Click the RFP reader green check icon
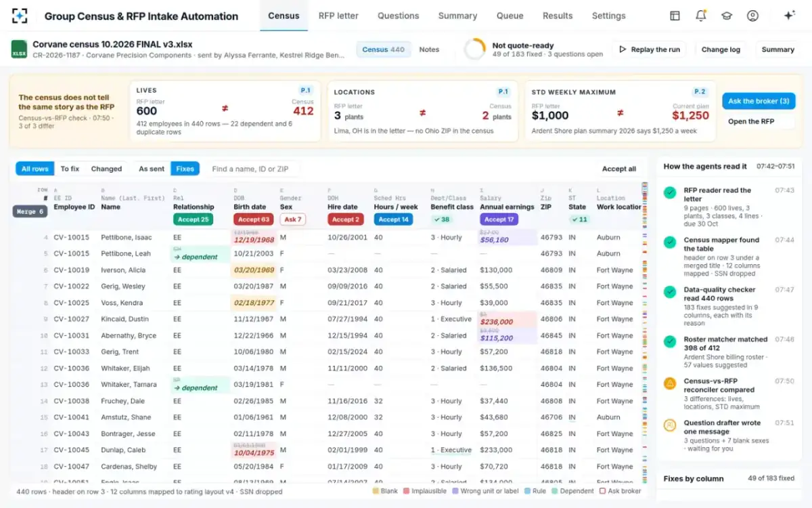The width and height of the screenshot is (812, 508). (x=670, y=193)
